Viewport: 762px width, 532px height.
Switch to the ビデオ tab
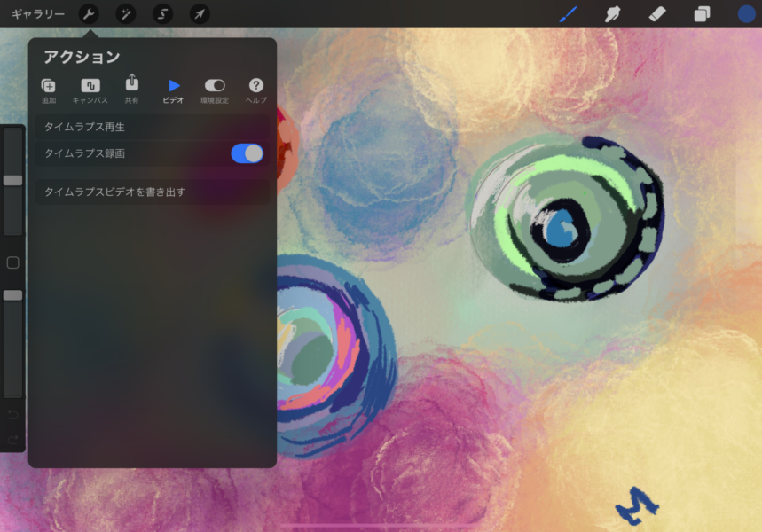tap(174, 90)
